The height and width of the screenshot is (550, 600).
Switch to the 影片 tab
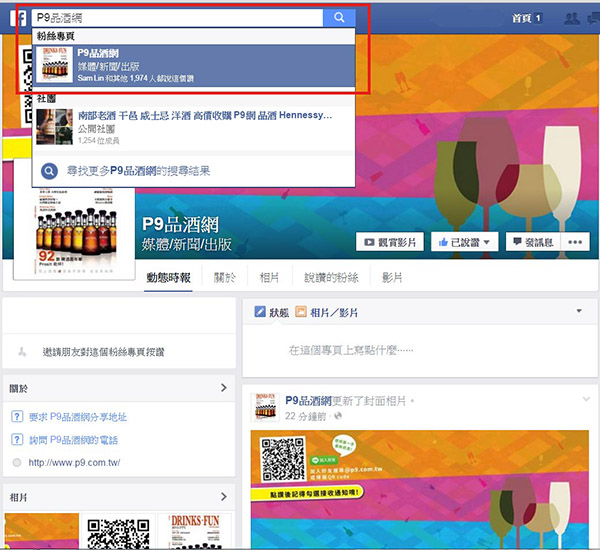(x=392, y=277)
